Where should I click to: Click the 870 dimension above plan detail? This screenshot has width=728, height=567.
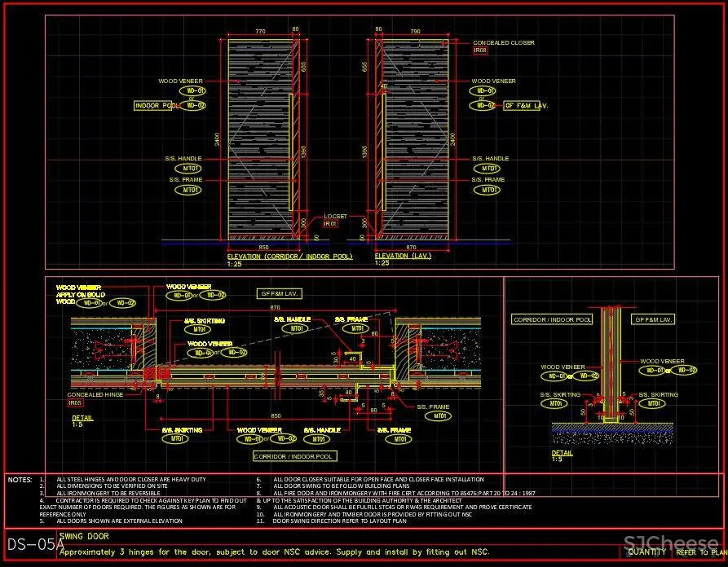(276, 307)
